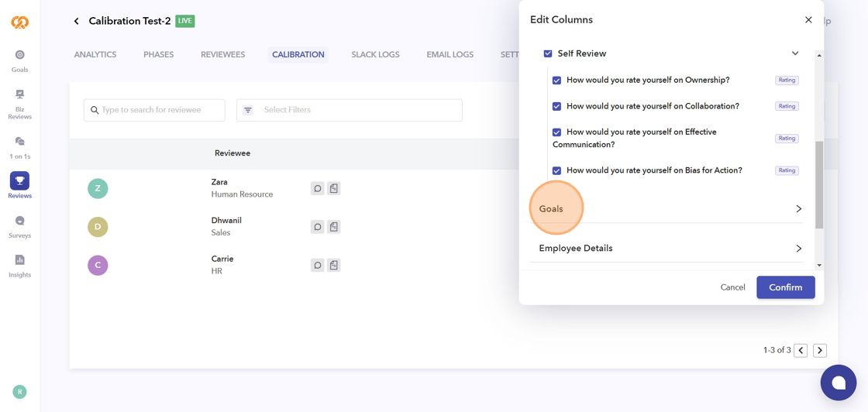Screen dimensions: 868x412
Task: Open the chat support bubble
Action: [x=838, y=383]
